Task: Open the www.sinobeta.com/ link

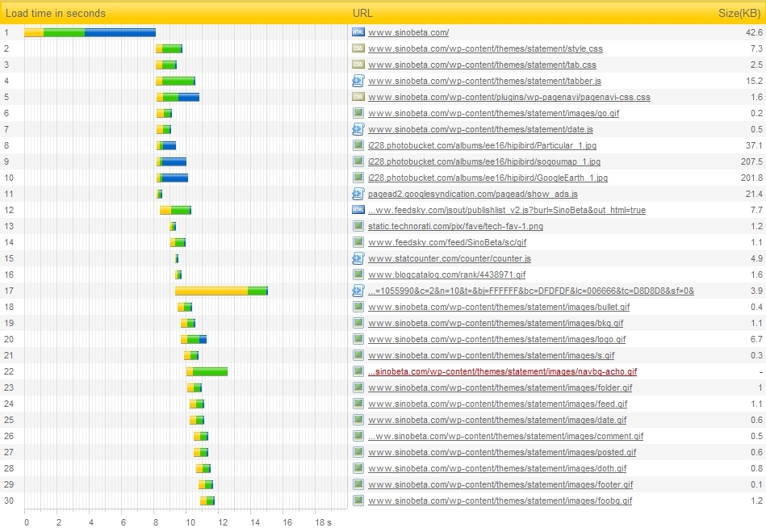Action: pyautogui.click(x=408, y=32)
